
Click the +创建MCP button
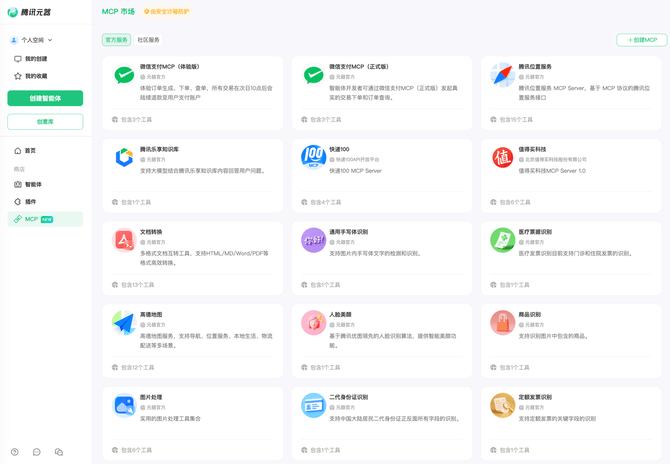(642, 40)
